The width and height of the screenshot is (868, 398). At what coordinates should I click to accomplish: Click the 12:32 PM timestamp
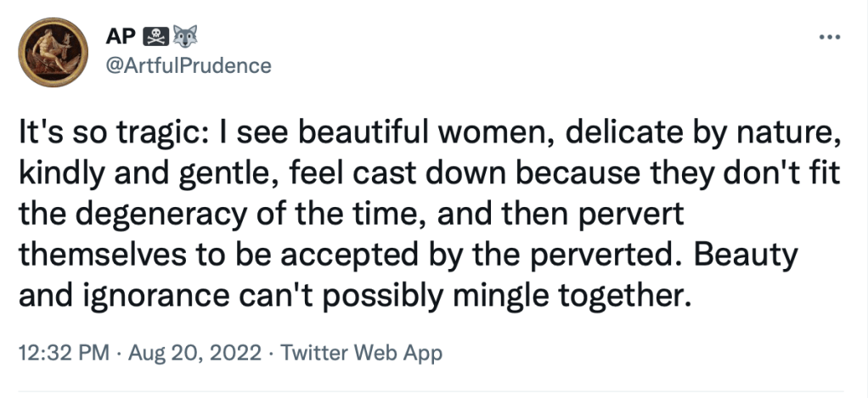pyautogui.click(x=60, y=352)
